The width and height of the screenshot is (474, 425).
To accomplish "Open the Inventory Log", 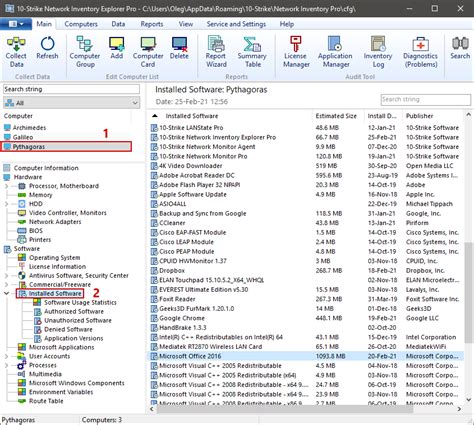I will click(x=378, y=52).
